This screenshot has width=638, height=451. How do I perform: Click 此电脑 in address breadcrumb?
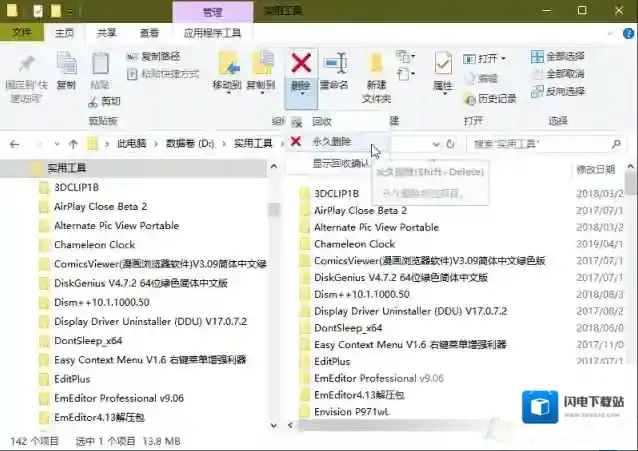pos(131,144)
